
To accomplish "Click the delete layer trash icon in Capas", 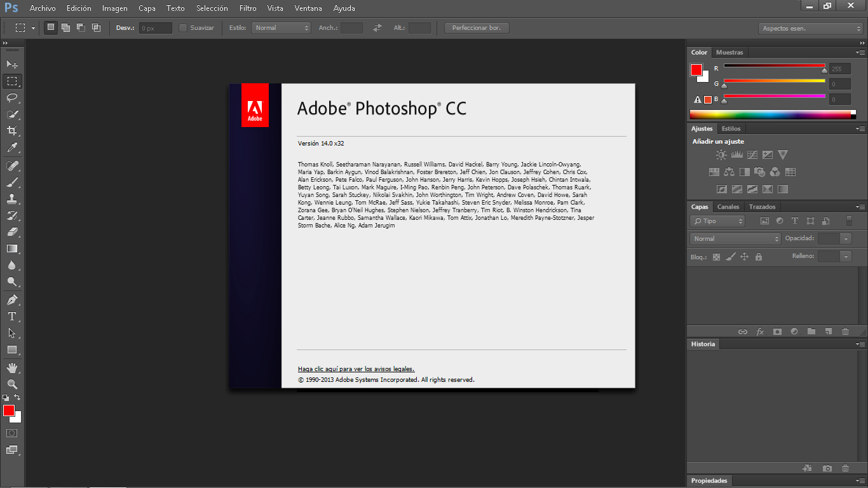I will tap(845, 332).
